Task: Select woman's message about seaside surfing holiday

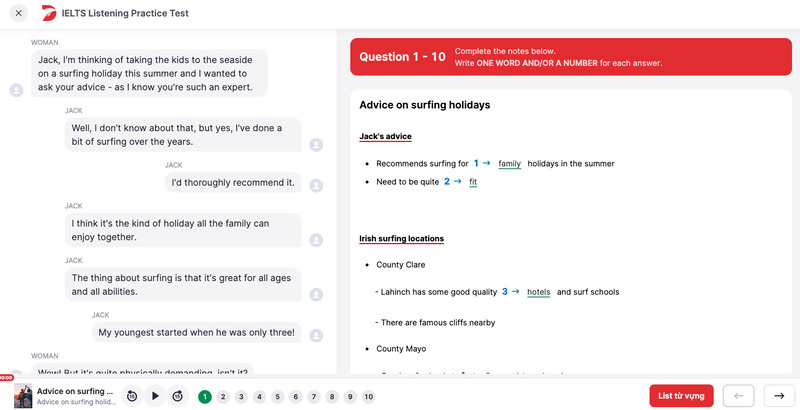Action: click(149, 73)
